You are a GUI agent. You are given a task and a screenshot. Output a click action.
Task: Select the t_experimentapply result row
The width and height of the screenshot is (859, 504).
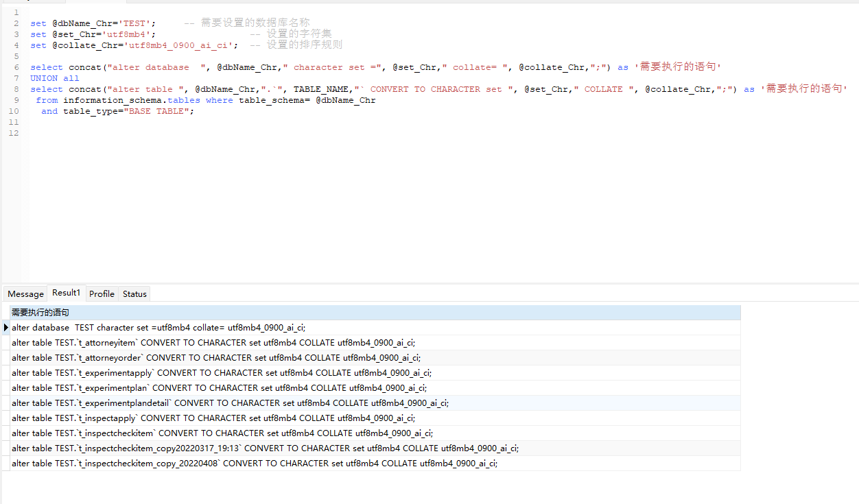pos(375,372)
